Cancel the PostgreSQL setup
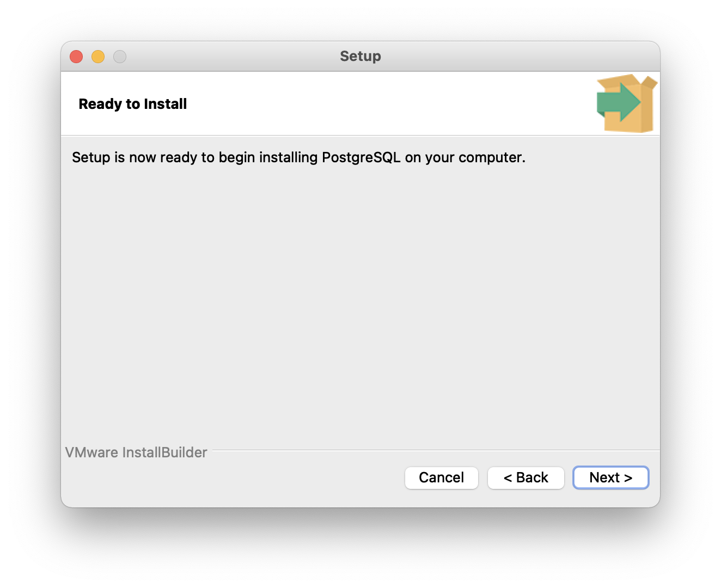The image size is (721, 588). [x=441, y=477]
